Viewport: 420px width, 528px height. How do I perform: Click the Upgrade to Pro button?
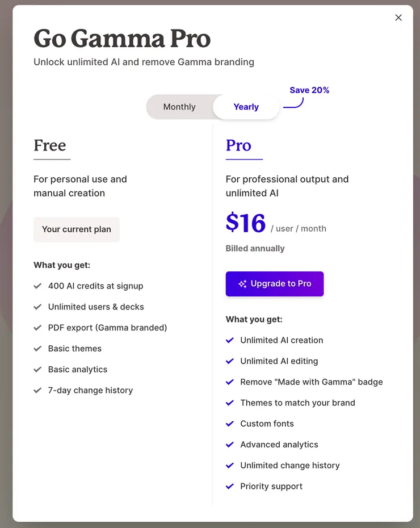pyautogui.click(x=275, y=284)
